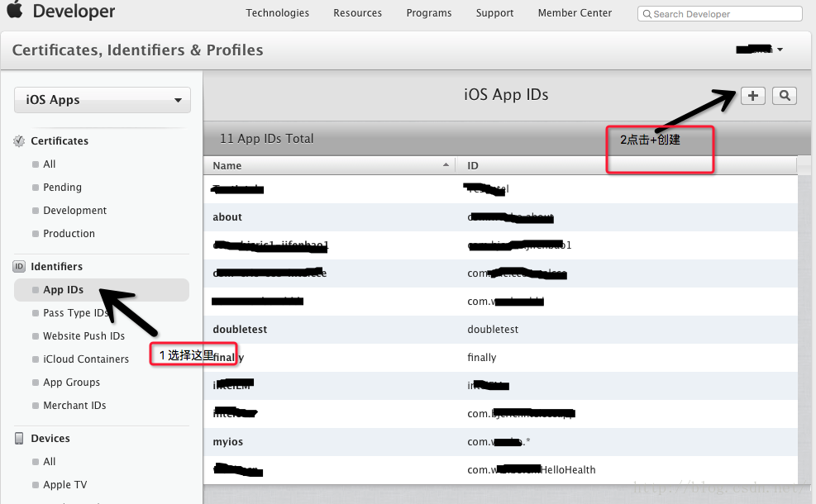The height and width of the screenshot is (504, 816).
Task: Add a new App ID with plus button
Action: click(752, 96)
